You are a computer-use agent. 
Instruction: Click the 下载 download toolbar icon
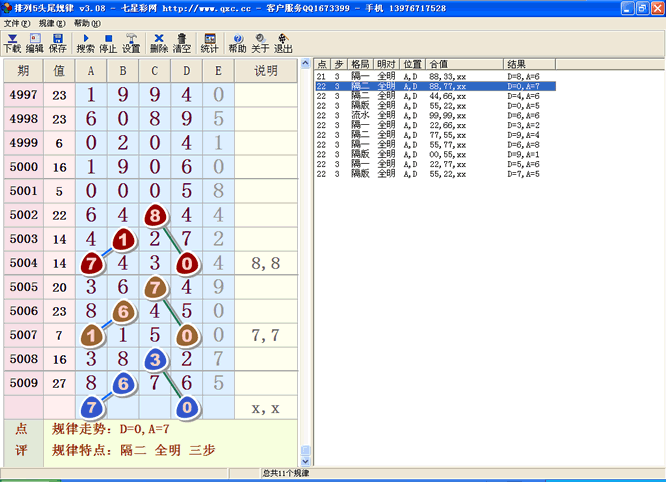pyautogui.click(x=12, y=43)
